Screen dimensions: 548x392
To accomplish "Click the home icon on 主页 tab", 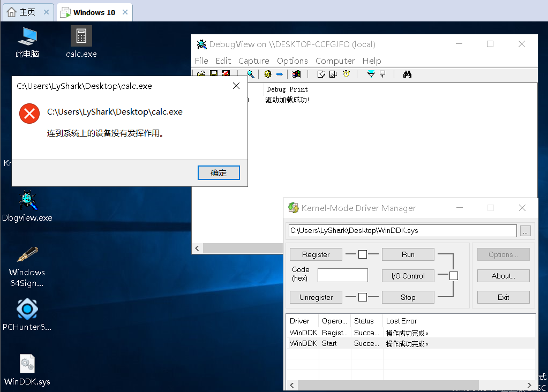I will click(x=12, y=12).
